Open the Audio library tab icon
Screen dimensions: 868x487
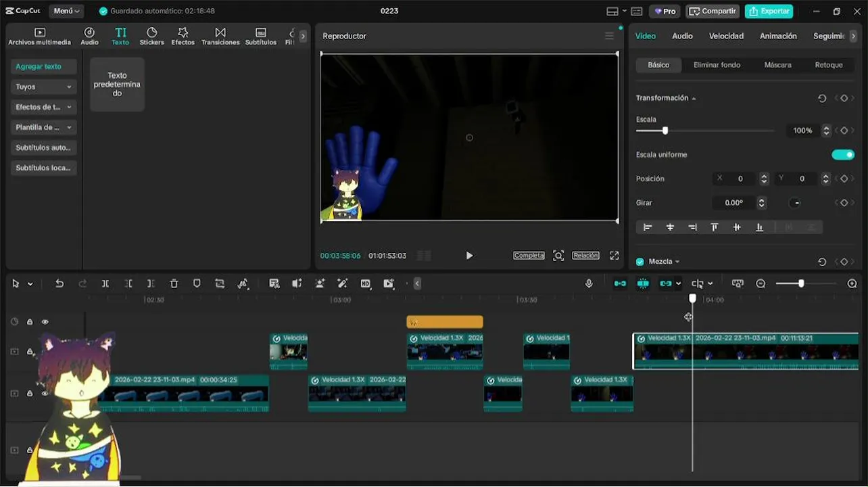pos(89,37)
